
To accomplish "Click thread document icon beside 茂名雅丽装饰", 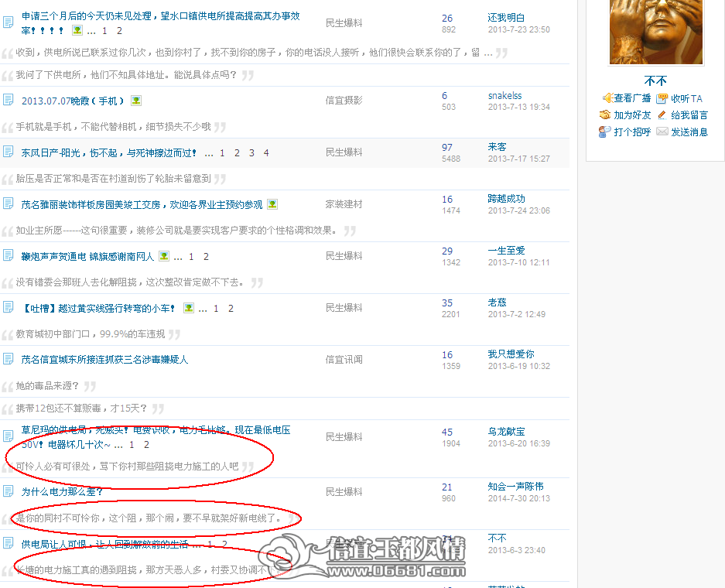I will coord(9,203).
